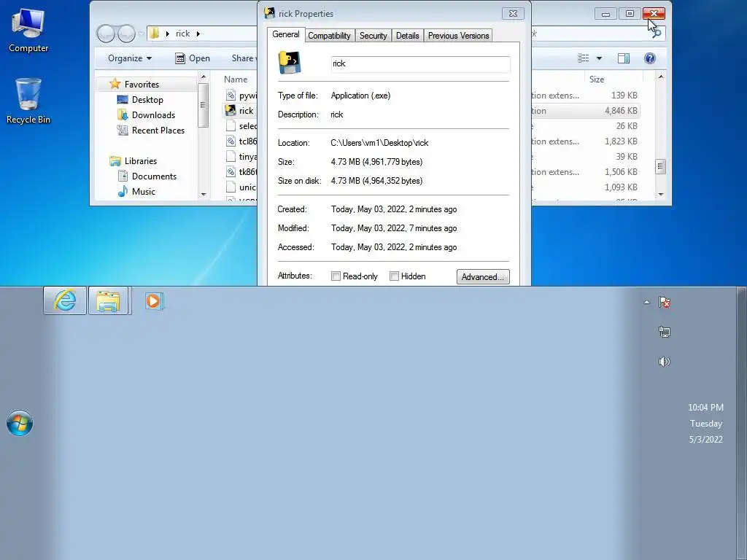Click the Name column header

pyautogui.click(x=236, y=79)
